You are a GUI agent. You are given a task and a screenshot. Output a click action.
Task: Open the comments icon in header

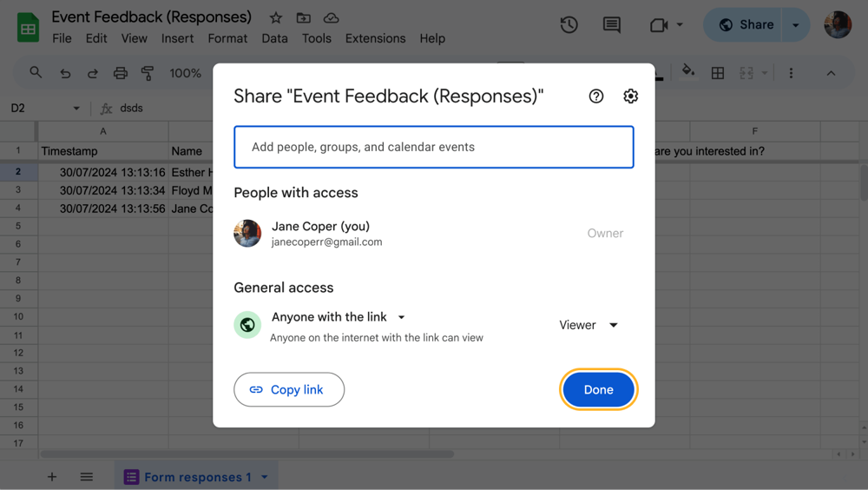click(x=612, y=25)
